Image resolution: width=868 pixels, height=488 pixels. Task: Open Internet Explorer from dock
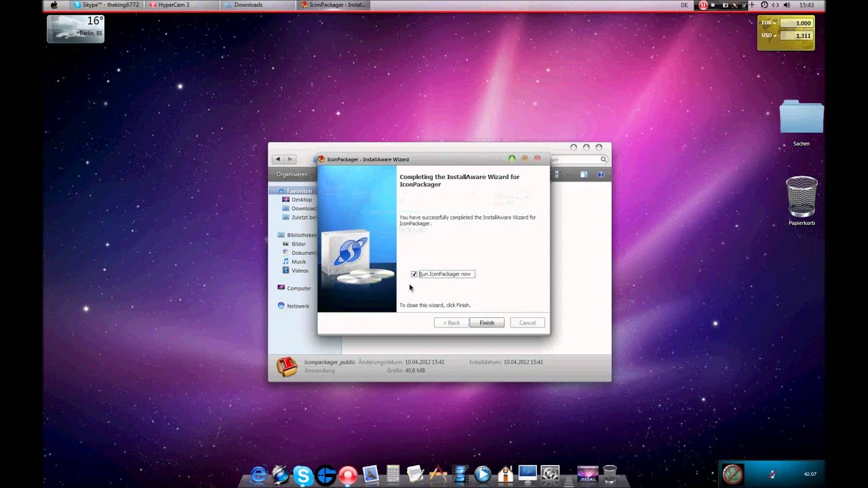[258, 475]
